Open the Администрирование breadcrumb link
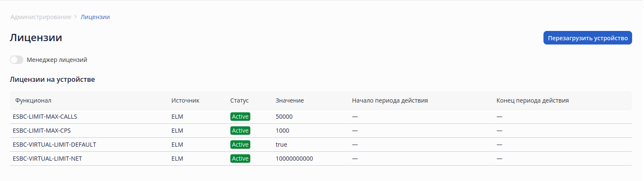Viewport: 644px width, 181px height. point(41,17)
